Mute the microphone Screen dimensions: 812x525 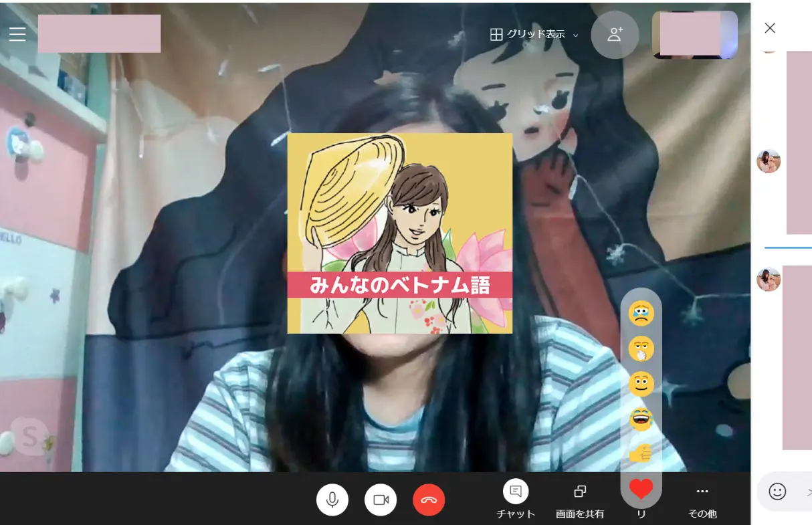tap(332, 500)
